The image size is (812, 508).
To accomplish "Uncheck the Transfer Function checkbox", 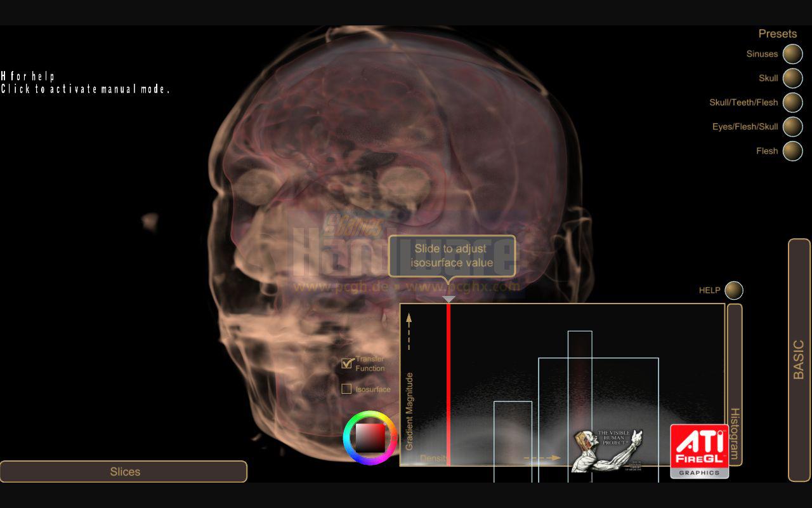I will [346, 363].
